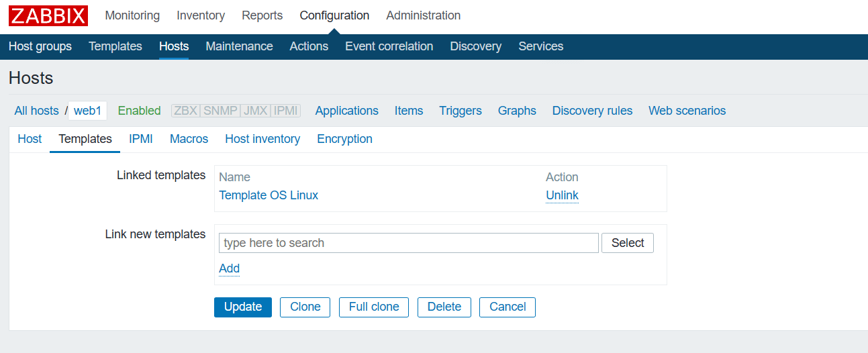
Task: Click the Name column header
Action: pyautogui.click(x=235, y=177)
